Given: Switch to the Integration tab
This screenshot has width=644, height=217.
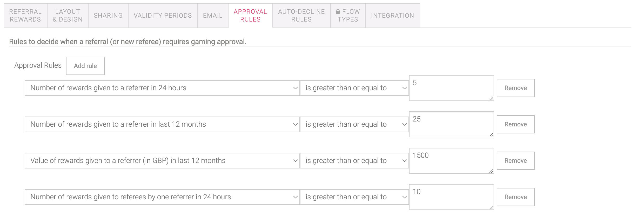Looking at the screenshot, I should [393, 16].
